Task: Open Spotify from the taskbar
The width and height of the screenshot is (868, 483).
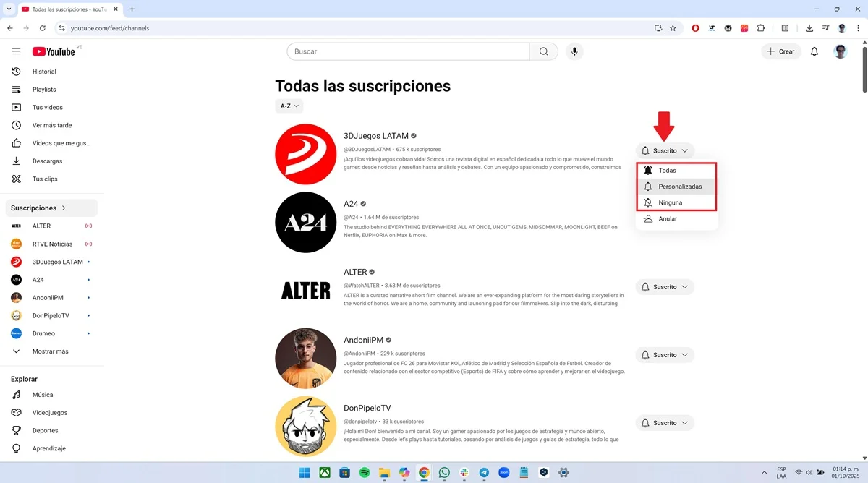Action: tap(365, 473)
